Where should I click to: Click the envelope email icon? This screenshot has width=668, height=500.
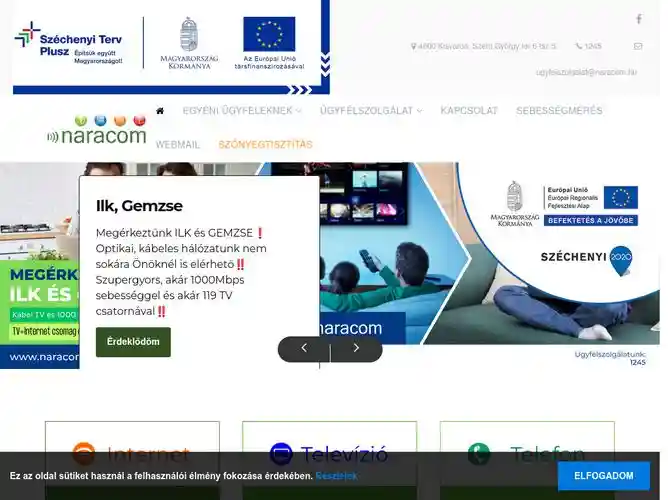point(638,46)
